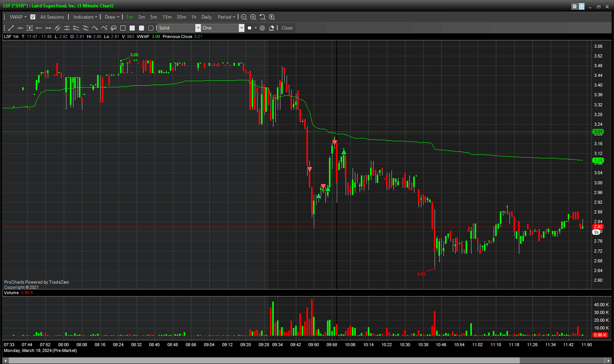
Task: Select the Fibonacci arc drawing tool
Action: pos(113,28)
